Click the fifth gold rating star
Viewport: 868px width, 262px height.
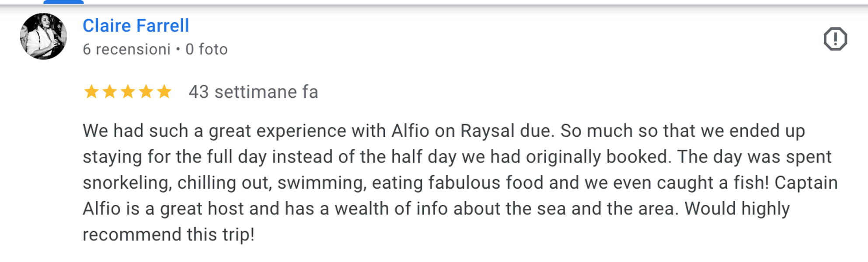[164, 92]
